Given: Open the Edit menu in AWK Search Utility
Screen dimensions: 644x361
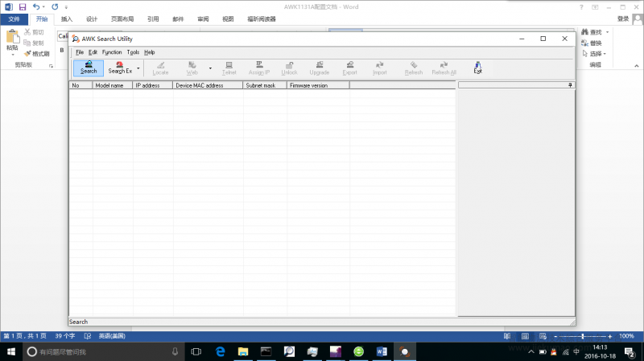Looking at the screenshot, I should (x=93, y=52).
